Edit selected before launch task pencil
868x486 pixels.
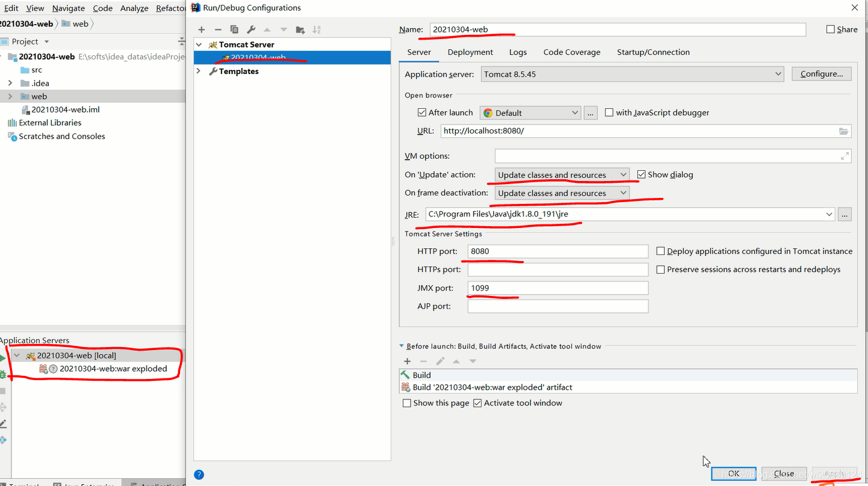point(440,361)
